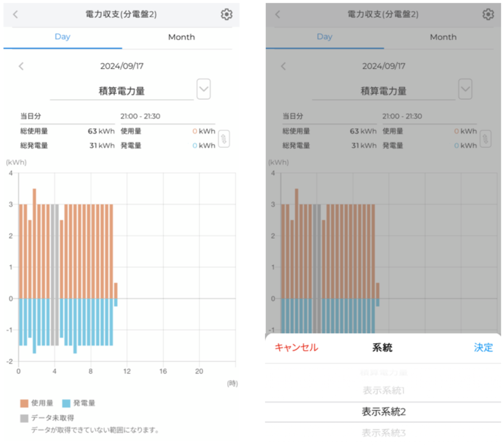Click the Month tab on right screen
504x445 pixels.
tap(443, 37)
